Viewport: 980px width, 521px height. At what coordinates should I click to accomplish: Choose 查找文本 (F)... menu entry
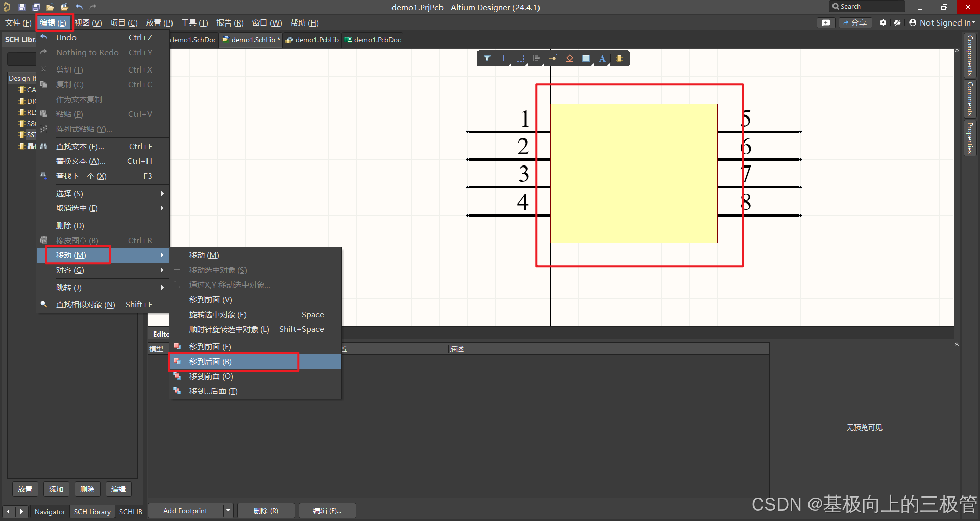[103, 147]
